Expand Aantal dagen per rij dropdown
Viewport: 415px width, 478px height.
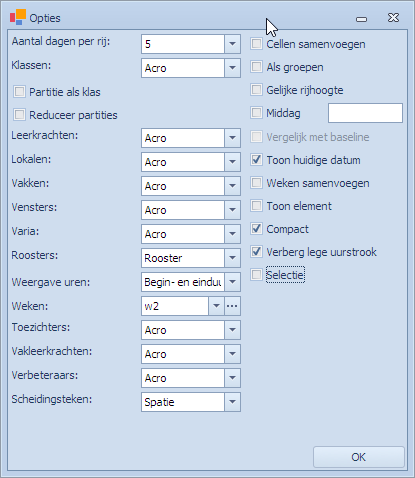[232, 44]
